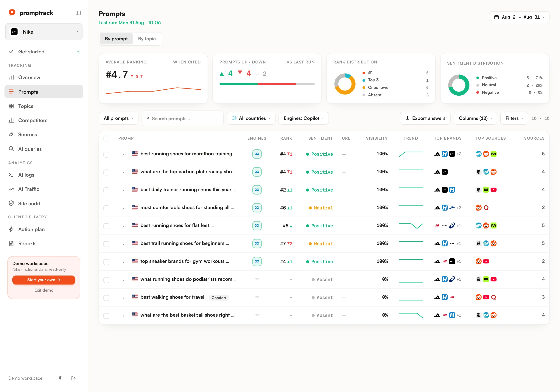Click Adidas brand icon in walking shoes row

point(437,297)
